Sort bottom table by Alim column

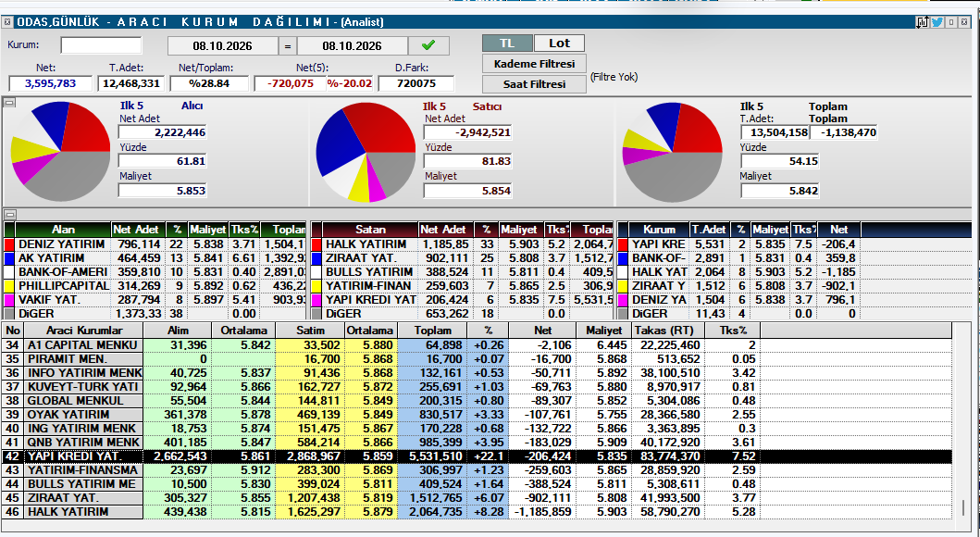pyautogui.click(x=178, y=331)
